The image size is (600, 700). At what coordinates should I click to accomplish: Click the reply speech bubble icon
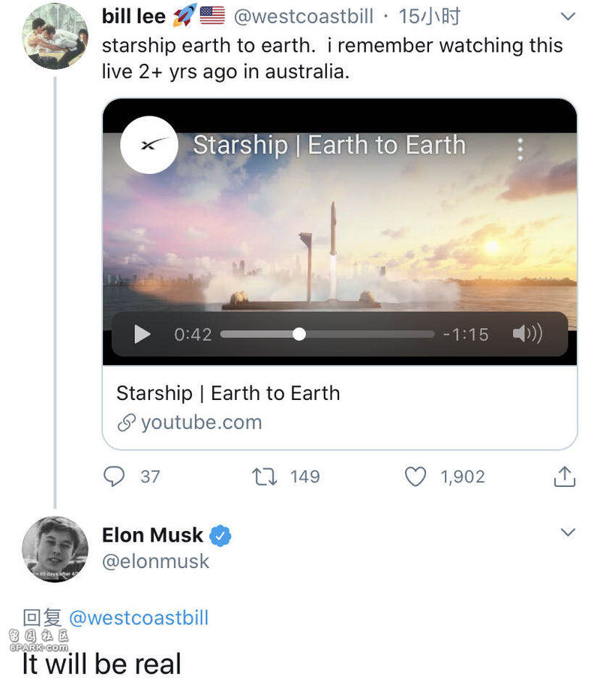click(x=114, y=476)
